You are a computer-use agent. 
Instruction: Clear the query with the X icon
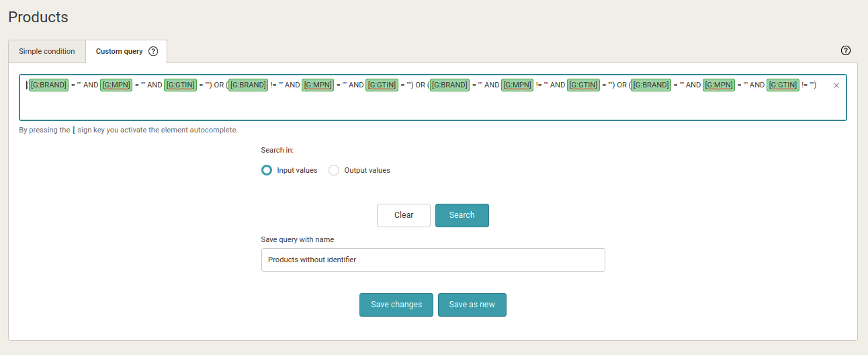pyautogui.click(x=836, y=85)
